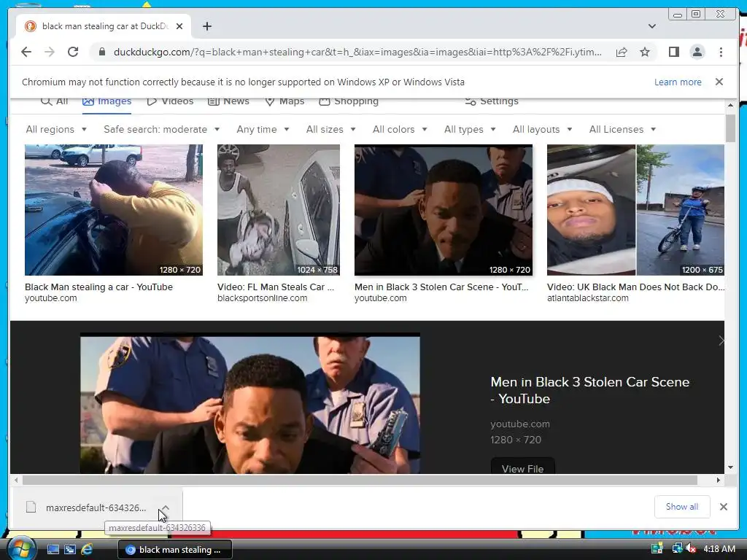747x560 pixels.
Task: Open a new tab with plus button
Action: (206, 26)
